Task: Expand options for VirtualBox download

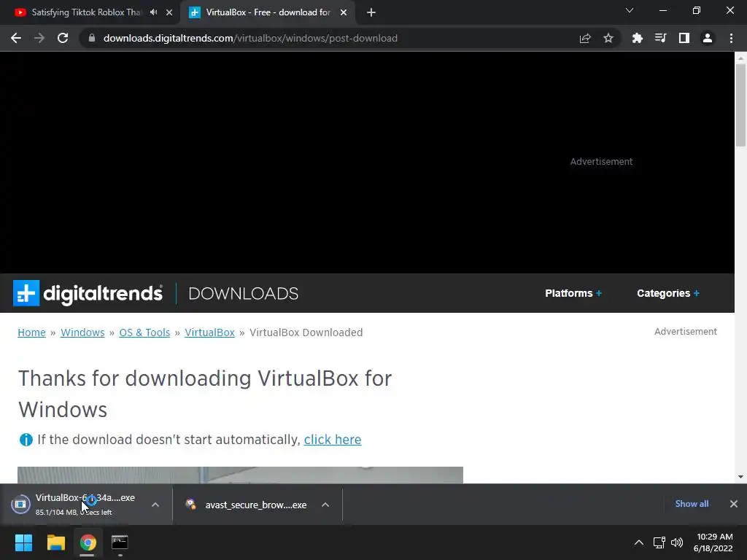Action: click(x=155, y=505)
